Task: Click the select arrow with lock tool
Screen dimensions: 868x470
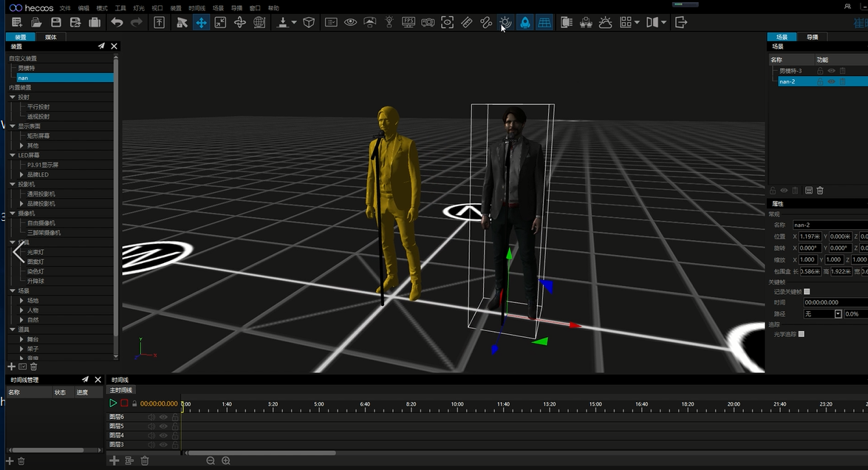Action: click(x=182, y=22)
